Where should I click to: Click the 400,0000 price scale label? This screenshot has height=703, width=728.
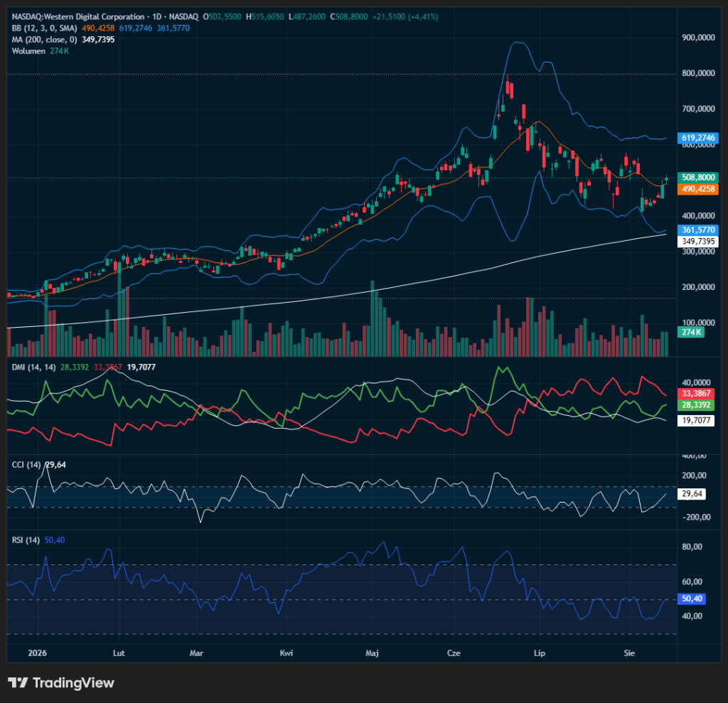point(698,215)
